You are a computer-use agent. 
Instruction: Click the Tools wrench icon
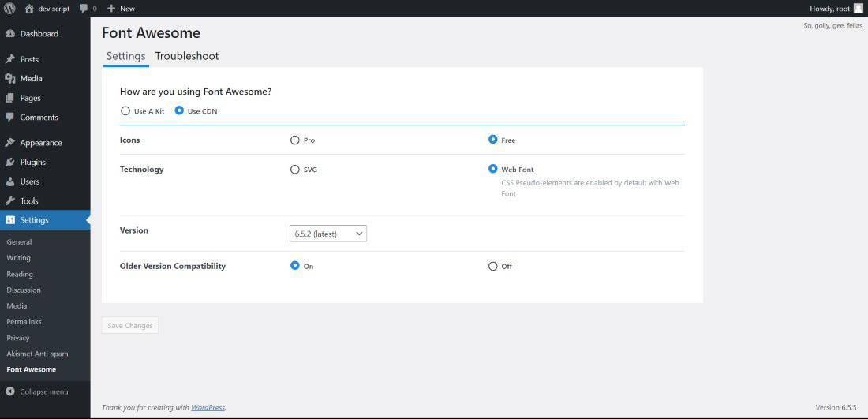(x=10, y=201)
